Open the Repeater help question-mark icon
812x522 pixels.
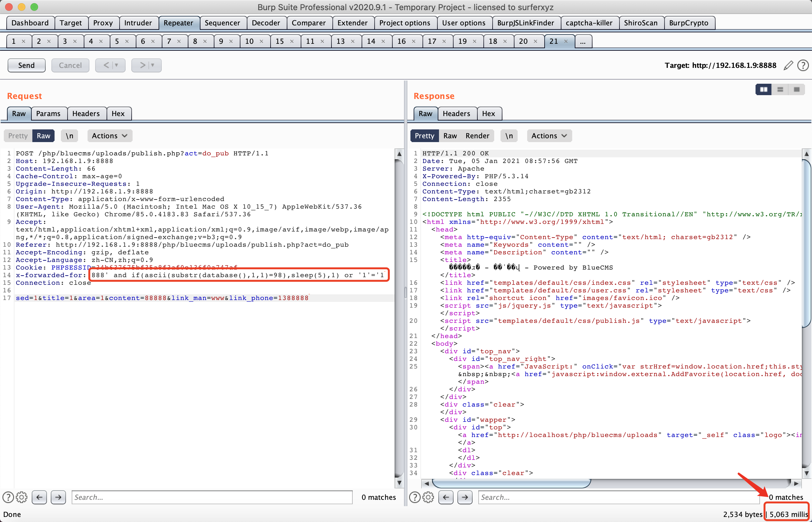tap(803, 65)
